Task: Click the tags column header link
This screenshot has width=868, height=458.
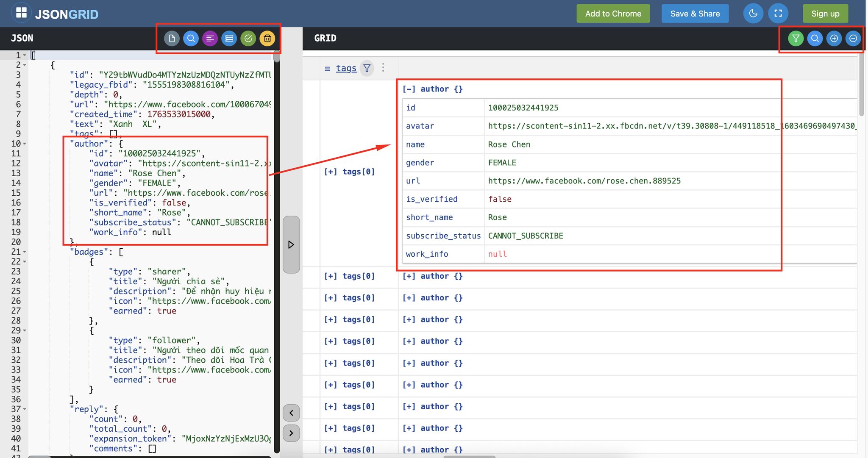Action: pyautogui.click(x=346, y=68)
